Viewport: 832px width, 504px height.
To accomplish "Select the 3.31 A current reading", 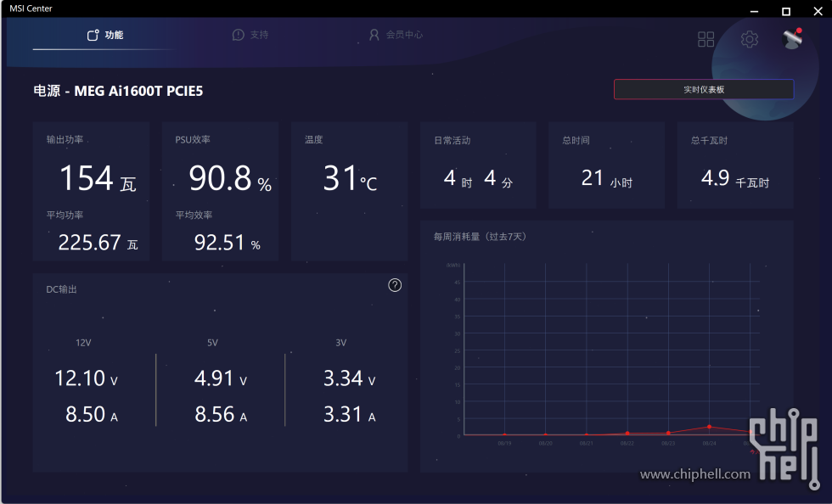I will pos(350,415).
